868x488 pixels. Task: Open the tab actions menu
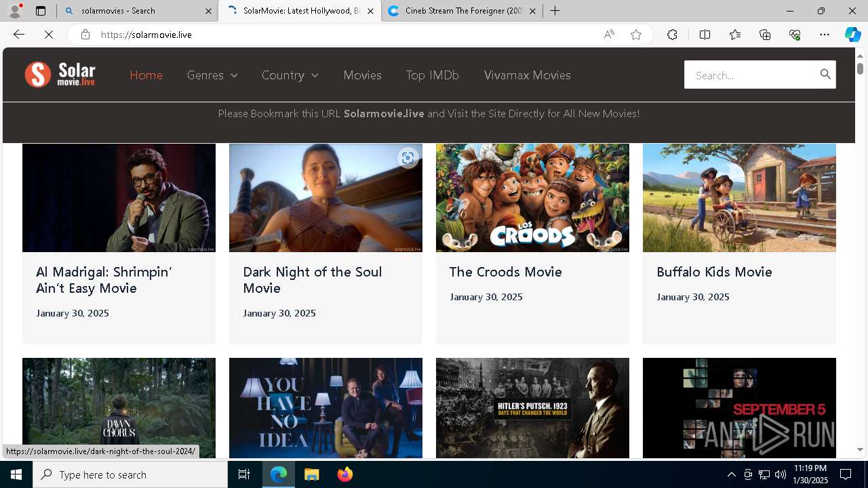[41, 11]
